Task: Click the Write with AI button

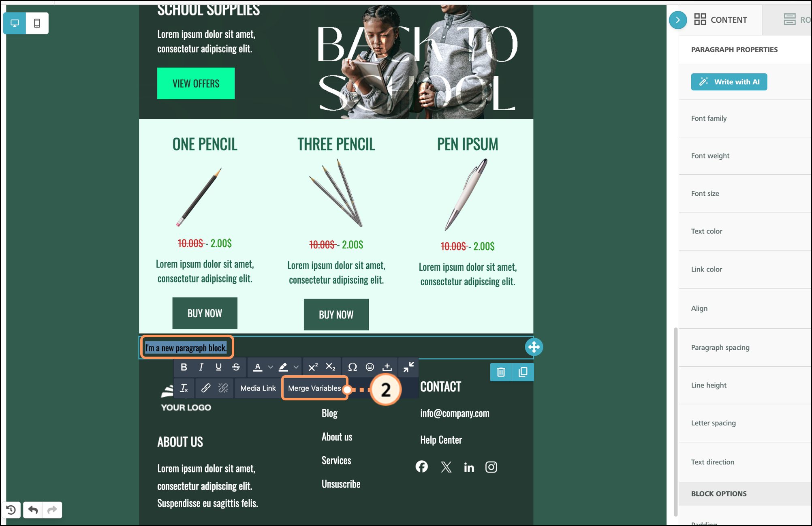Action: click(x=729, y=82)
